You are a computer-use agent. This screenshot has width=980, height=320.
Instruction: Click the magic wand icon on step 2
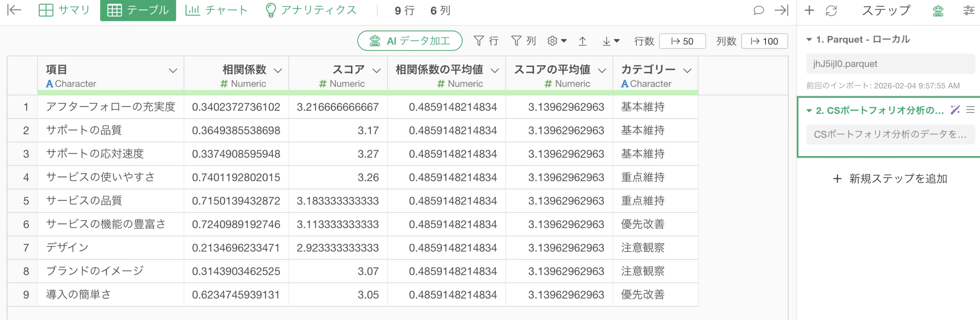click(x=955, y=110)
